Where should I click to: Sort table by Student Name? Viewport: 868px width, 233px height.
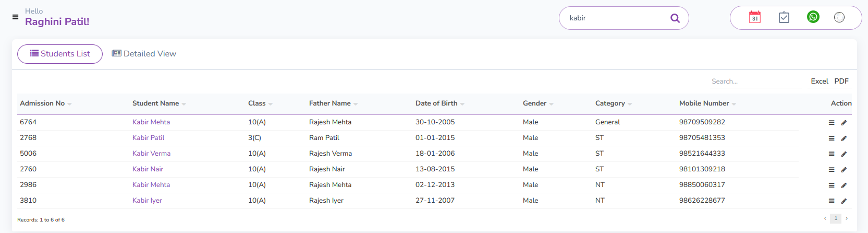tap(158, 103)
